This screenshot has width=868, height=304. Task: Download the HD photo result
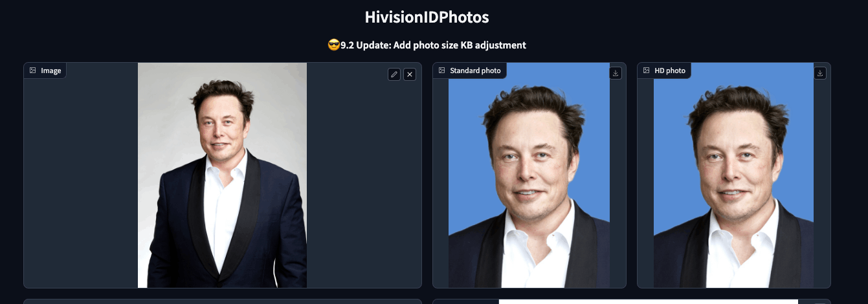820,73
